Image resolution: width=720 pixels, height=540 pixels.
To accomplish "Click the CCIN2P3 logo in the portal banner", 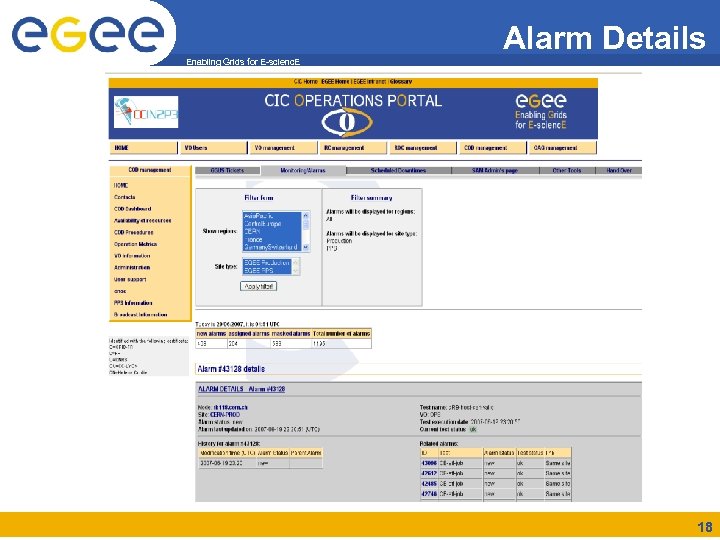I will pyautogui.click(x=146, y=112).
